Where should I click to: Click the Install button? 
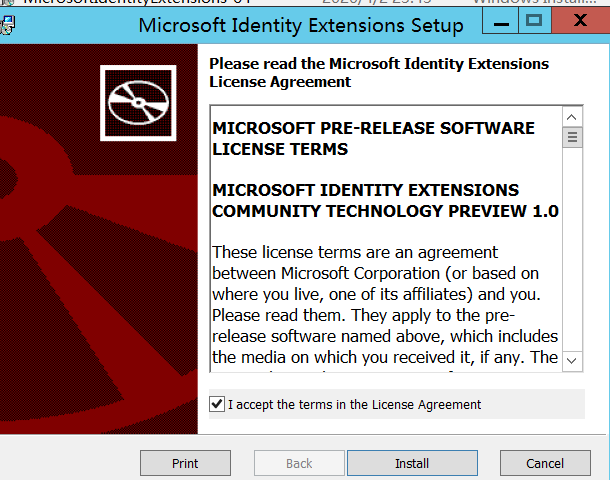[412, 463]
